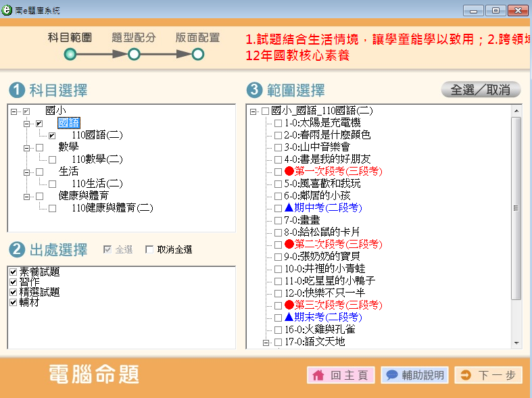Uncheck the 素養試題 source checkbox
532x398 pixels.
pyautogui.click(x=14, y=272)
